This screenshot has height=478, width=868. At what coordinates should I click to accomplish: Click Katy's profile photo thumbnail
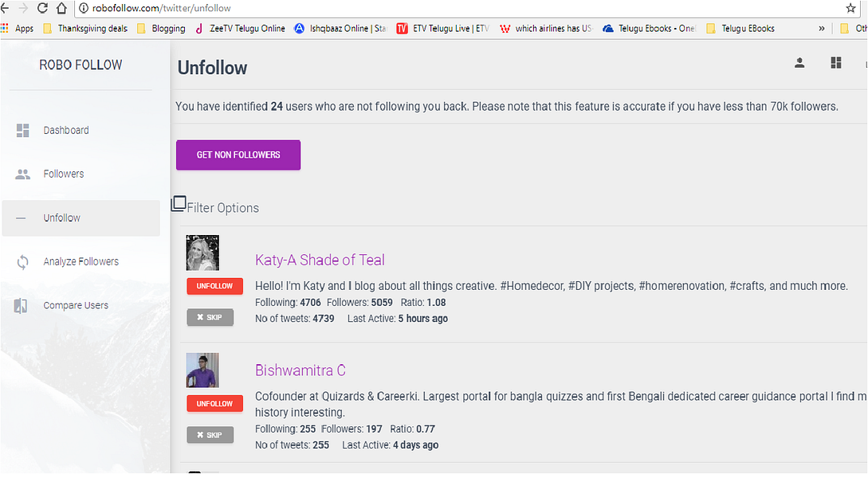pyautogui.click(x=202, y=253)
